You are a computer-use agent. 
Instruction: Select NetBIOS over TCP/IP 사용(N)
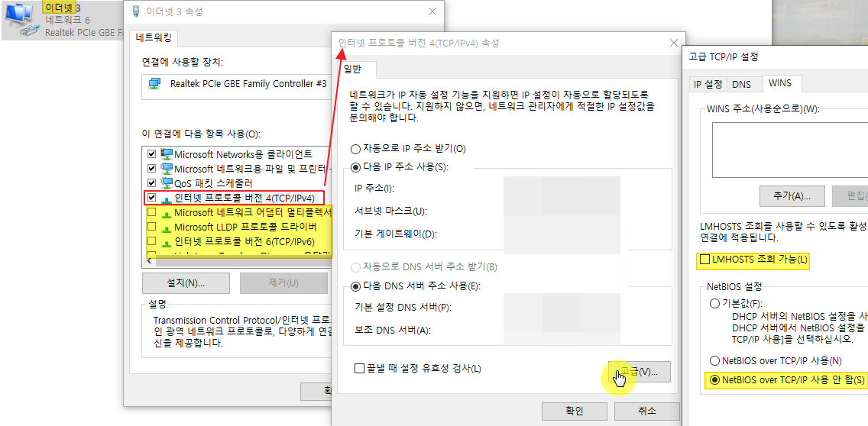click(x=714, y=360)
